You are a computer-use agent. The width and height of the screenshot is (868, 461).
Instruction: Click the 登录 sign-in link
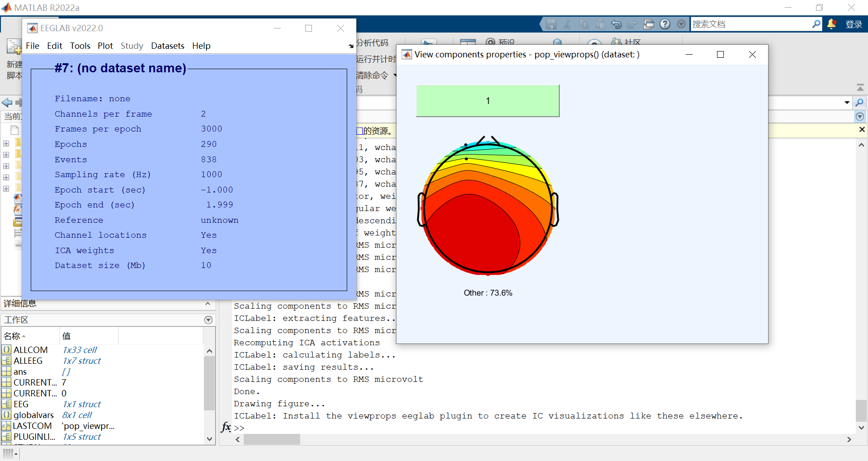pos(854,24)
